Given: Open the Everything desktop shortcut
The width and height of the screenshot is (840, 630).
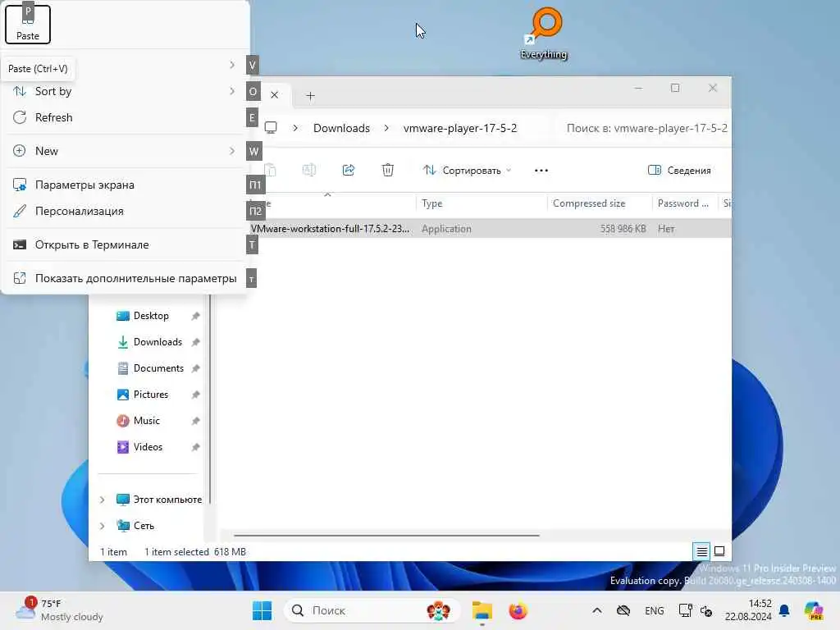Looking at the screenshot, I should 543,33.
